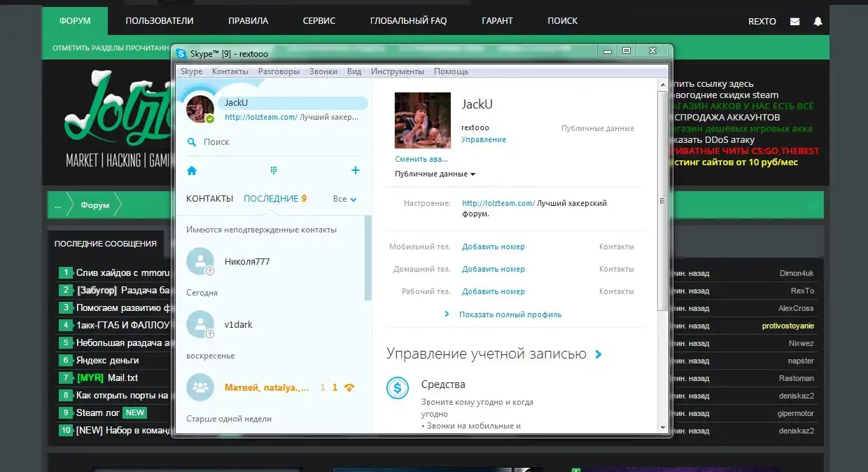Click the Сменить аватар link
The height and width of the screenshot is (472, 868).
pyautogui.click(x=421, y=159)
